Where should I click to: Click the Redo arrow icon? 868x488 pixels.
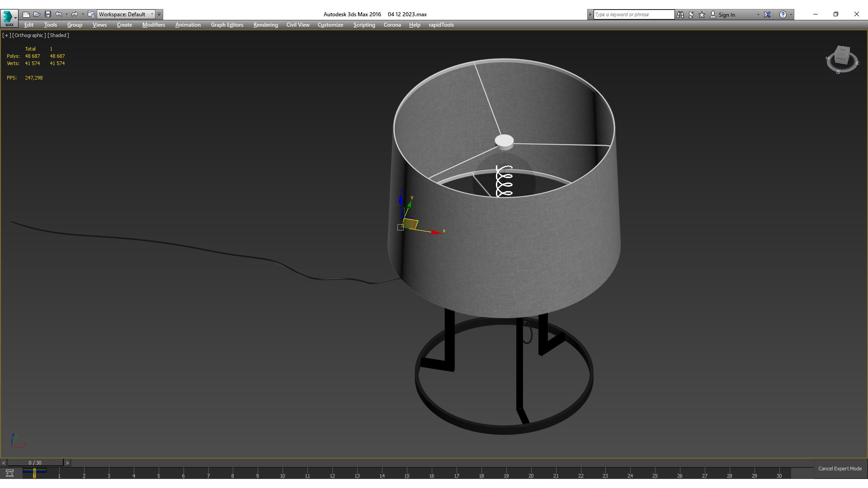[x=75, y=14]
